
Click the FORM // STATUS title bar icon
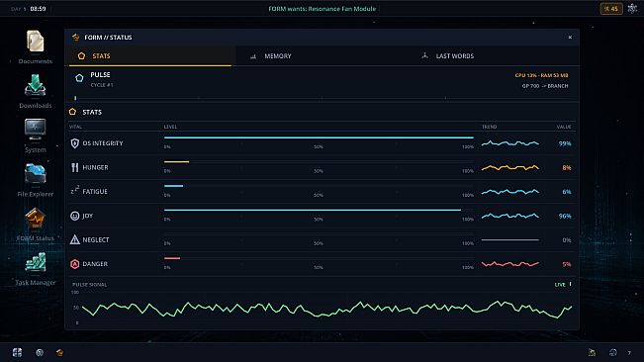(x=75, y=38)
